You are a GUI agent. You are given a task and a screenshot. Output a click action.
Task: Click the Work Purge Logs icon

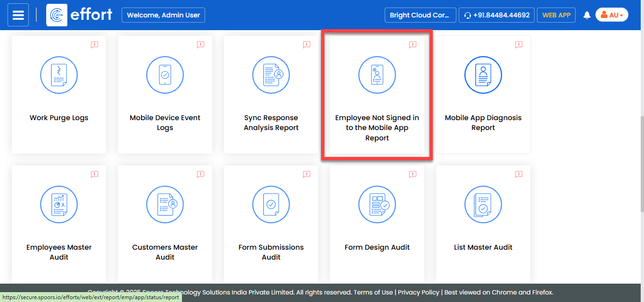click(x=59, y=75)
